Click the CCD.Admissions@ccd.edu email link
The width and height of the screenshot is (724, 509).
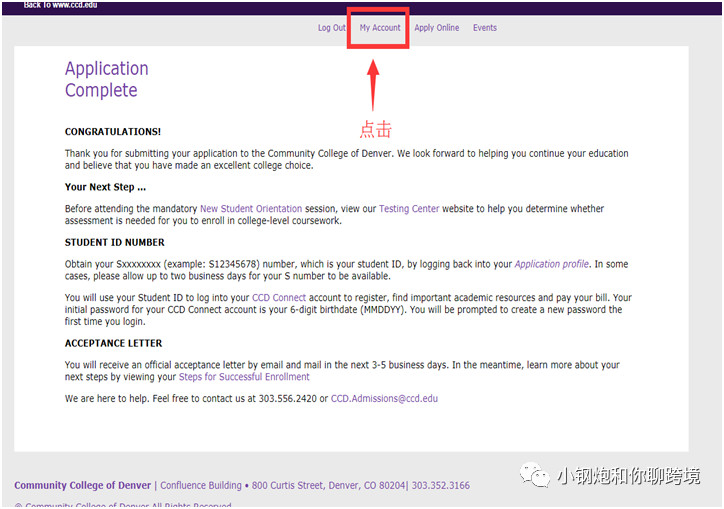pyautogui.click(x=384, y=399)
